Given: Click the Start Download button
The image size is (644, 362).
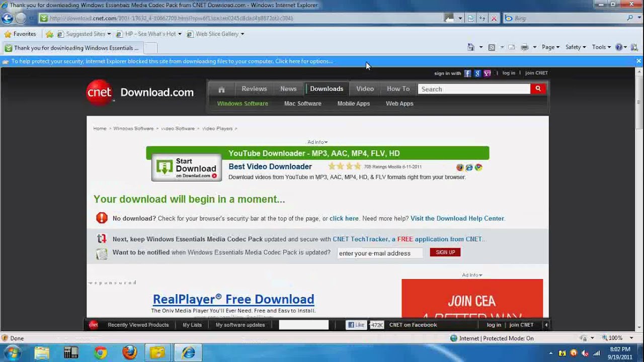Looking at the screenshot, I should click(187, 167).
